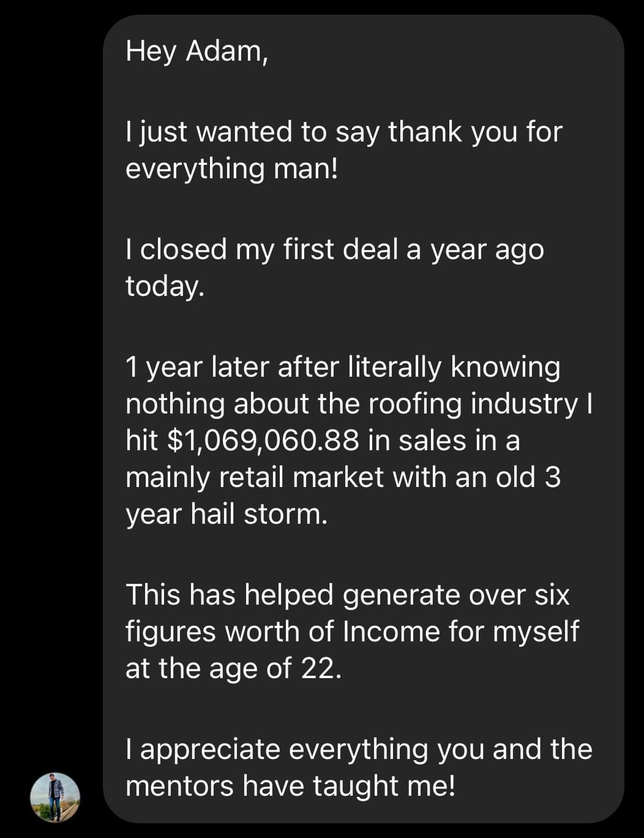Image resolution: width=644 pixels, height=838 pixels.
Task: Click the 'I just wanted to say thank you' line
Action: pos(343,133)
